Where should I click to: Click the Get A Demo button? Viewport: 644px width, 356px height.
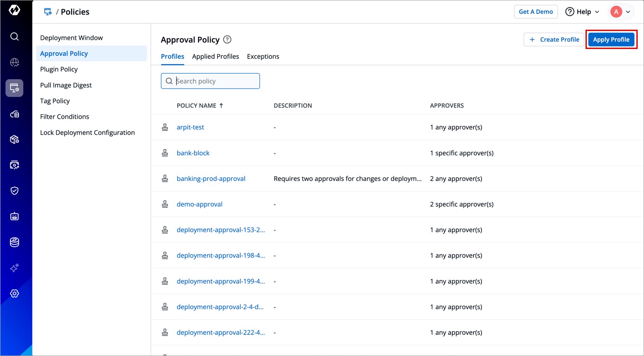click(536, 12)
